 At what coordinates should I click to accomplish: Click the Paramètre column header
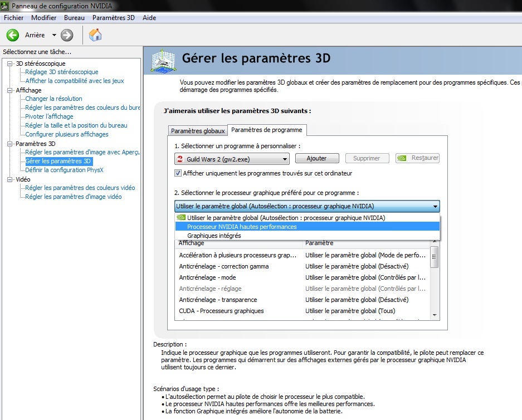pos(365,243)
